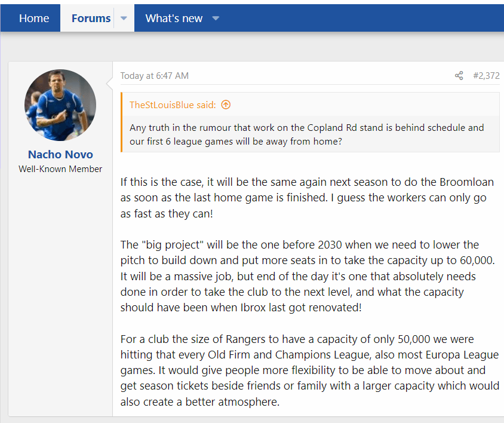Click the share icon on post #2,372
The image size is (504, 423).
459,76
